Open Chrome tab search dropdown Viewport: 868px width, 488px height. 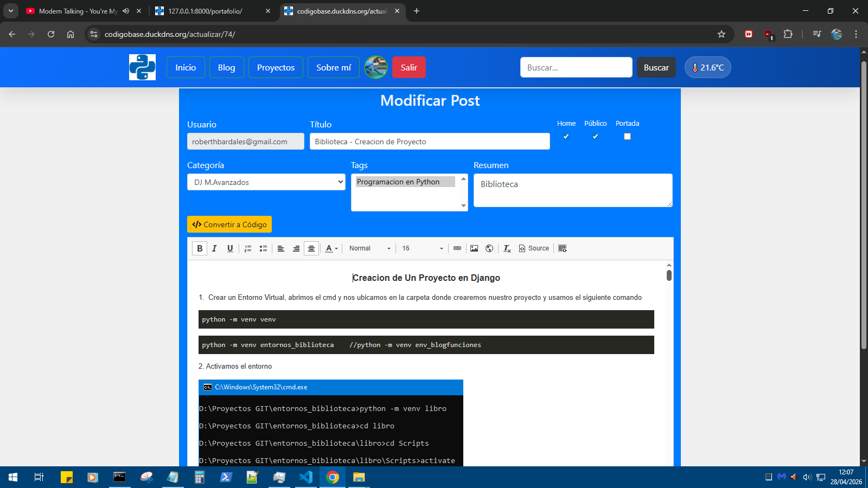(x=10, y=11)
